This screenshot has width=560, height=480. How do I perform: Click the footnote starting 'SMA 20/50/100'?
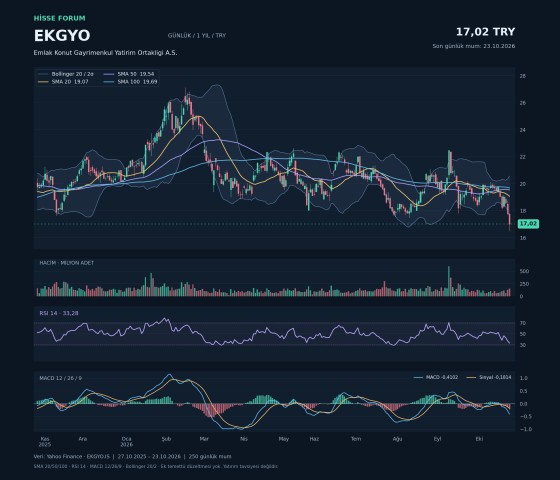(156, 466)
